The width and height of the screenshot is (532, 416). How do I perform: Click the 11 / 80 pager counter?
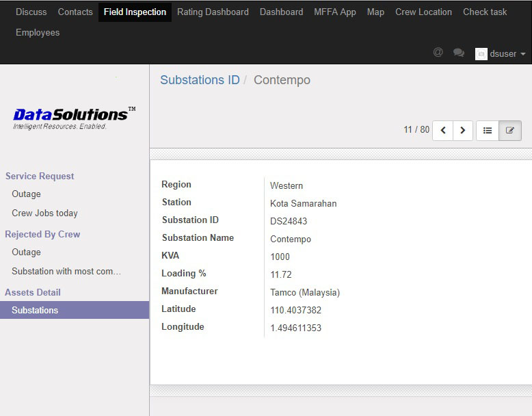click(x=416, y=129)
